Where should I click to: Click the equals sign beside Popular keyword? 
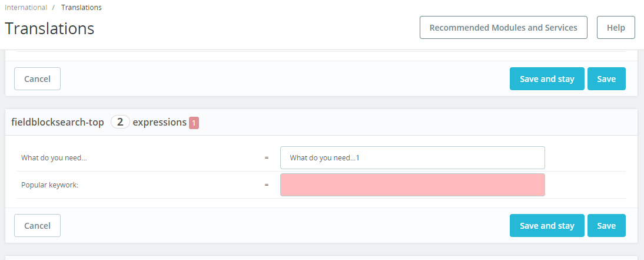(x=267, y=185)
